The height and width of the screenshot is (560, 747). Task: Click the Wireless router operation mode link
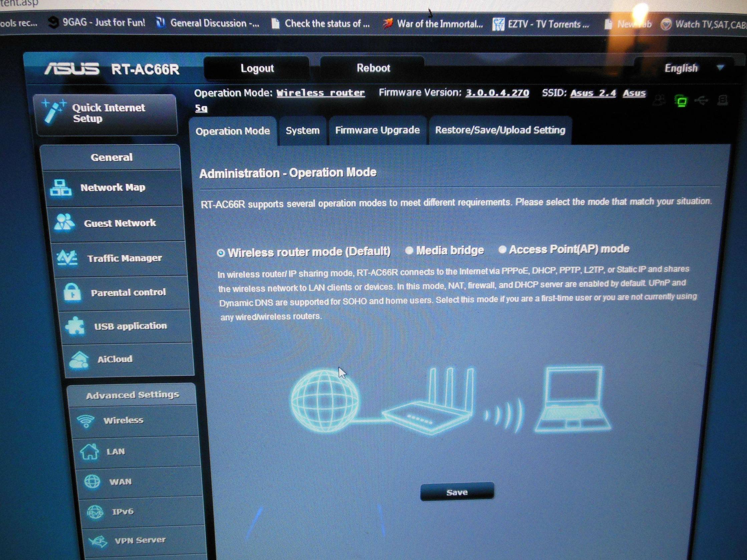coord(321,93)
